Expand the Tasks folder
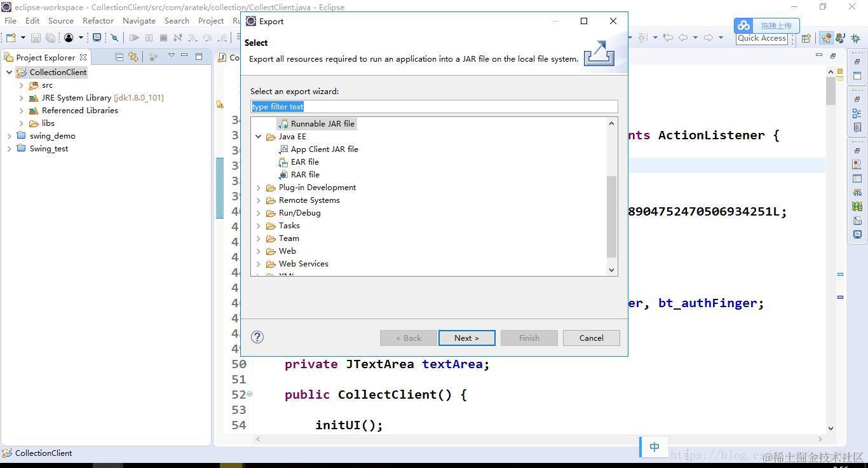 point(259,225)
